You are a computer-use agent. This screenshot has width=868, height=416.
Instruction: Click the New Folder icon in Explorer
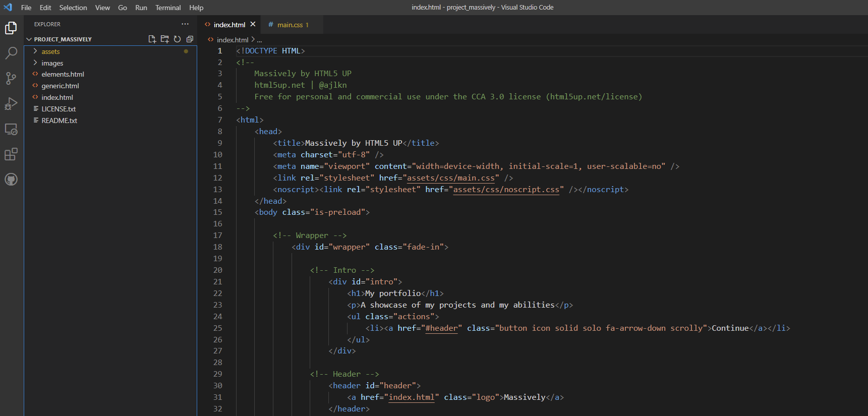tap(164, 39)
